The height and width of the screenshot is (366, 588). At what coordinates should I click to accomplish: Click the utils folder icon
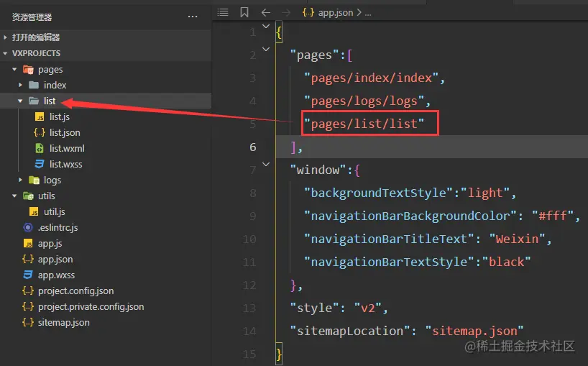29,196
